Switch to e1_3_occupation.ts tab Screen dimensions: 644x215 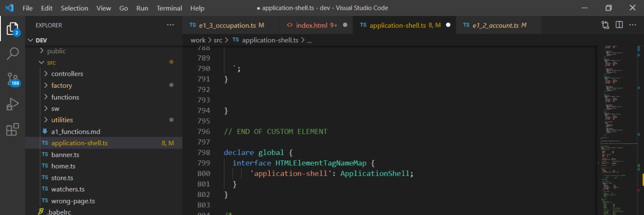coord(231,25)
